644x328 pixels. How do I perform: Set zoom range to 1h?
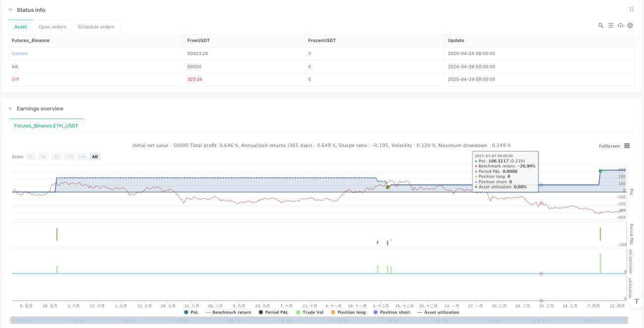(x=31, y=157)
